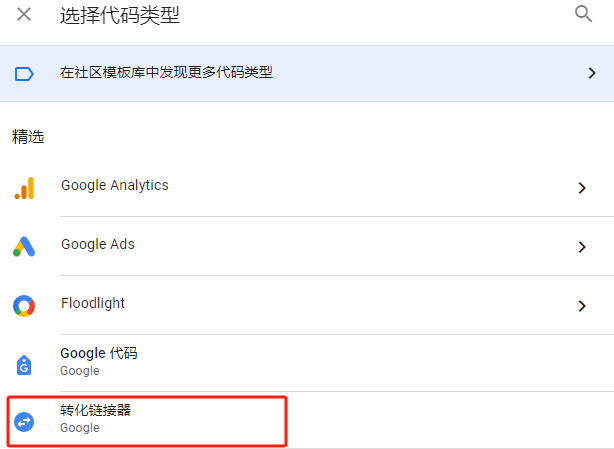This screenshot has width=614, height=449.
Task: Click the Google 代码 tag icon
Action: (24, 364)
